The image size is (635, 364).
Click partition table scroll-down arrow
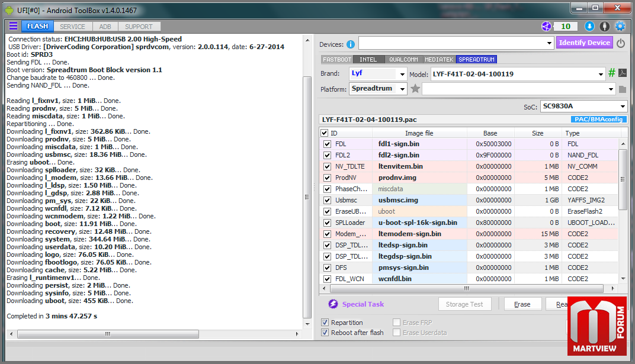pyautogui.click(x=623, y=279)
